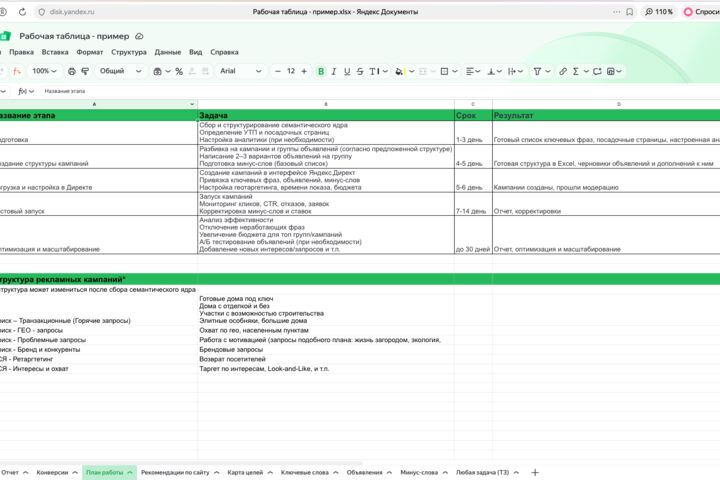Toggle bold formatting
The image size is (720, 480).
click(321, 71)
